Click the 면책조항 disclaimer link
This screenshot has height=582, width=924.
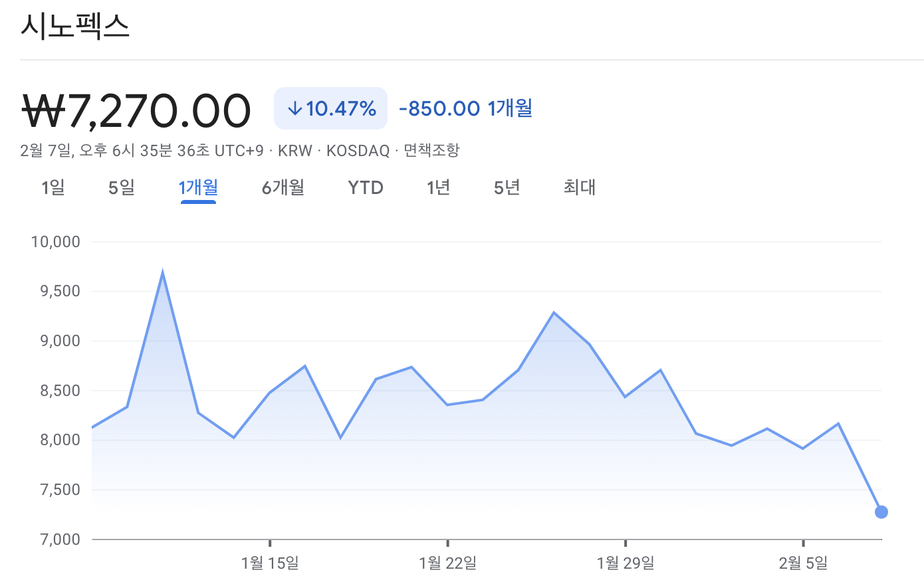pyautogui.click(x=431, y=150)
